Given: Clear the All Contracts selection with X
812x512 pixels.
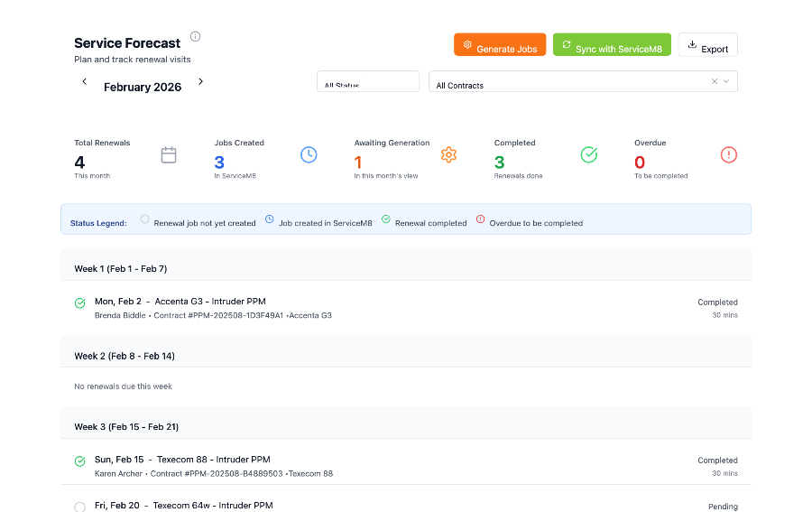Looking at the screenshot, I should (x=714, y=81).
